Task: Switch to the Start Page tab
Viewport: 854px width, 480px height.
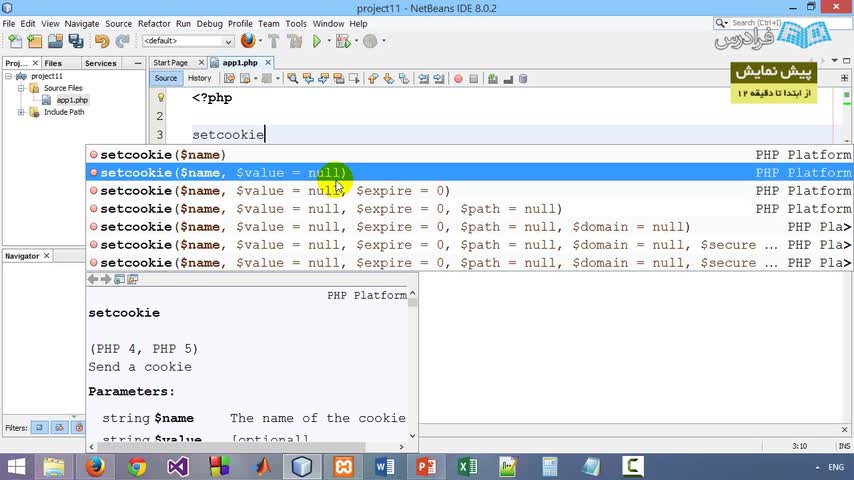Action: click(x=170, y=63)
